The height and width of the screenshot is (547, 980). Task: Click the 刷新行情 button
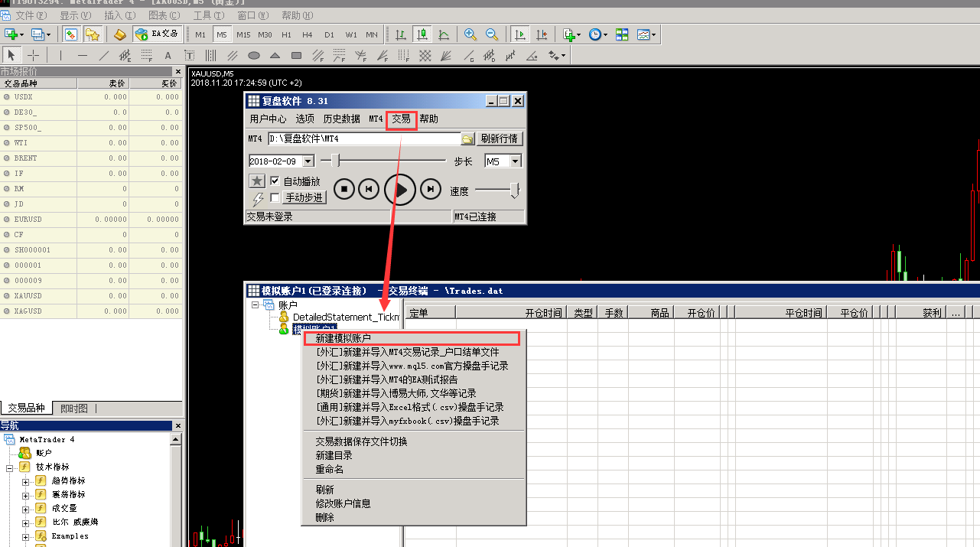[x=499, y=139]
